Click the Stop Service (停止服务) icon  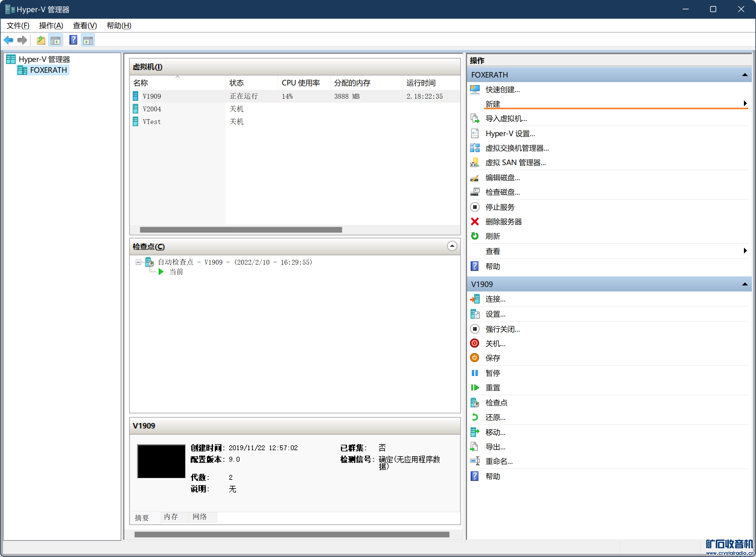(x=475, y=207)
